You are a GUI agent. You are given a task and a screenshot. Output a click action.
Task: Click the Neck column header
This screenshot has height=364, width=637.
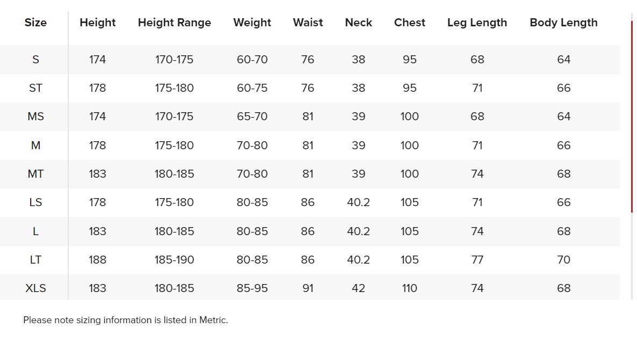[x=359, y=23]
